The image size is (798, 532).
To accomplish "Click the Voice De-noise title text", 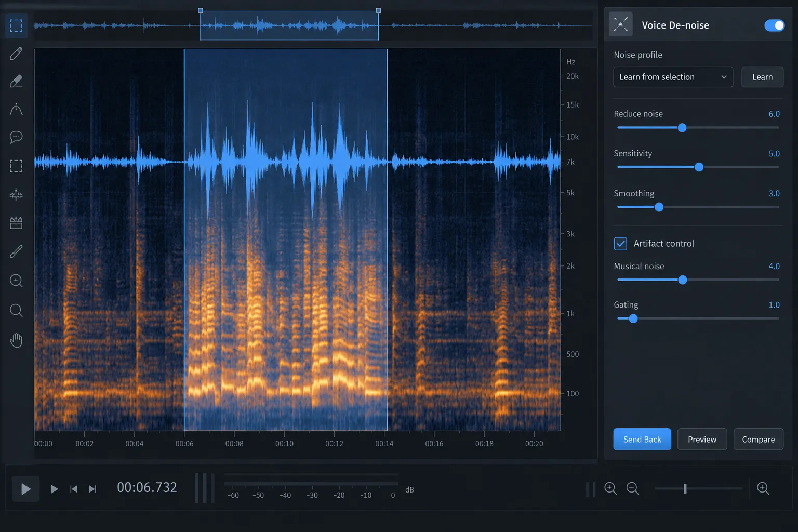I will coord(675,25).
